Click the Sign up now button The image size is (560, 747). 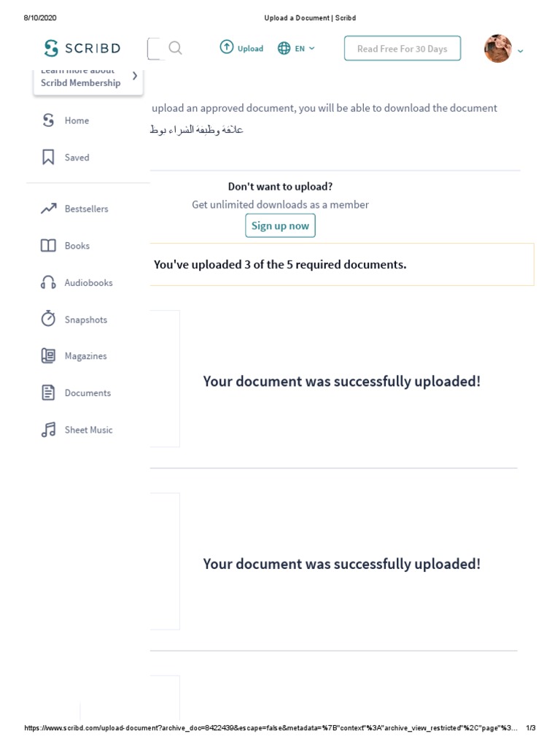pyautogui.click(x=281, y=225)
